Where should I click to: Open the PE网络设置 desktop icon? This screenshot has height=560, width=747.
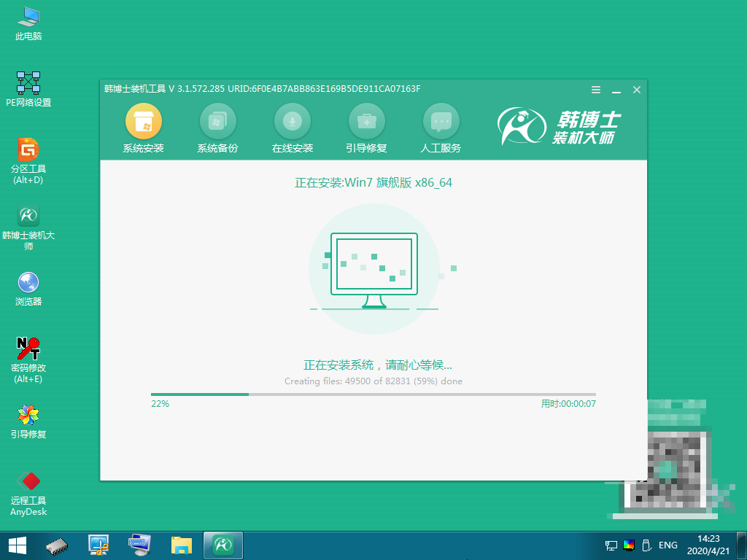tap(28, 90)
